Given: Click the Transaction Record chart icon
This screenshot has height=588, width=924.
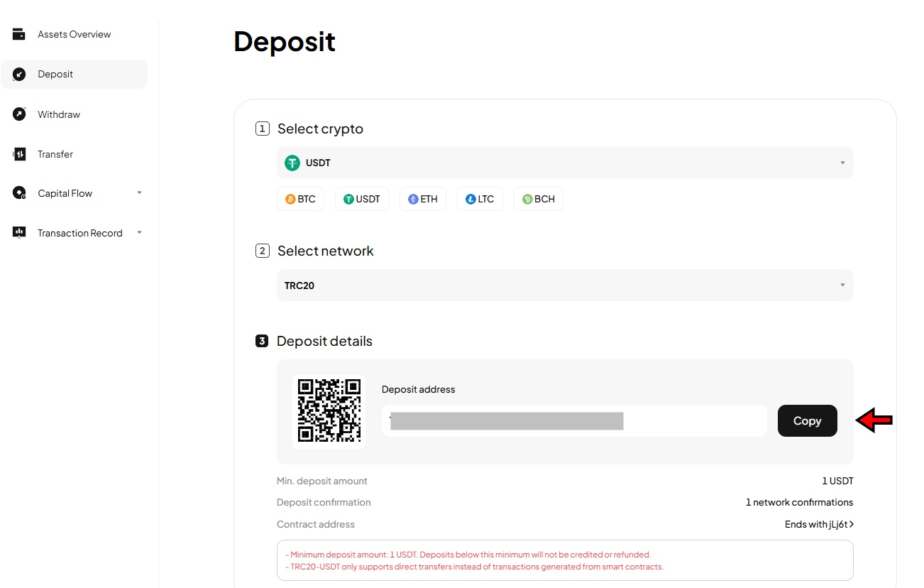Looking at the screenshot, I should [x=19, y=232].
